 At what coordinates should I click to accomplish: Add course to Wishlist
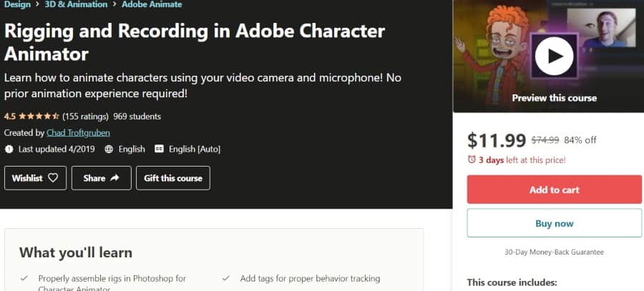35,178
